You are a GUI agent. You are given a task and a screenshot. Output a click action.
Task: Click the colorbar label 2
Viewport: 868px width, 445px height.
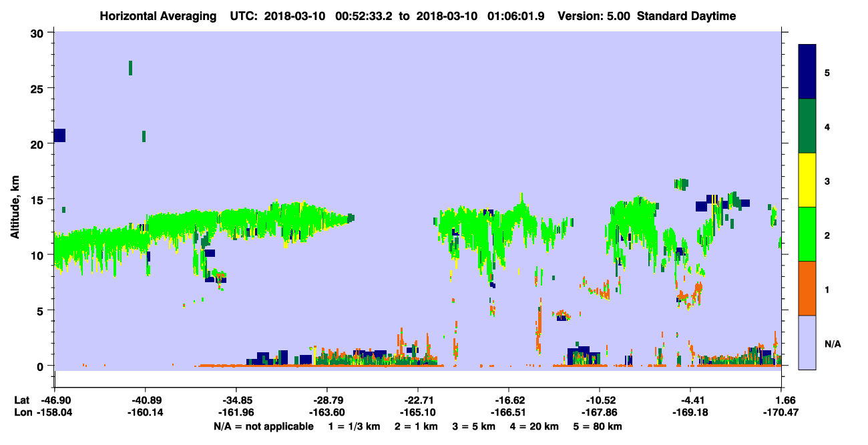[827, 235]
